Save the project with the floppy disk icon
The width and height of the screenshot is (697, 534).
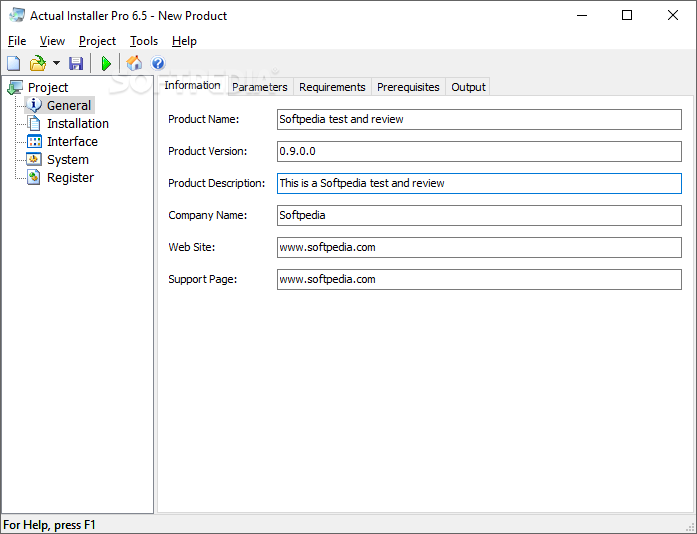tap(76, 64)
